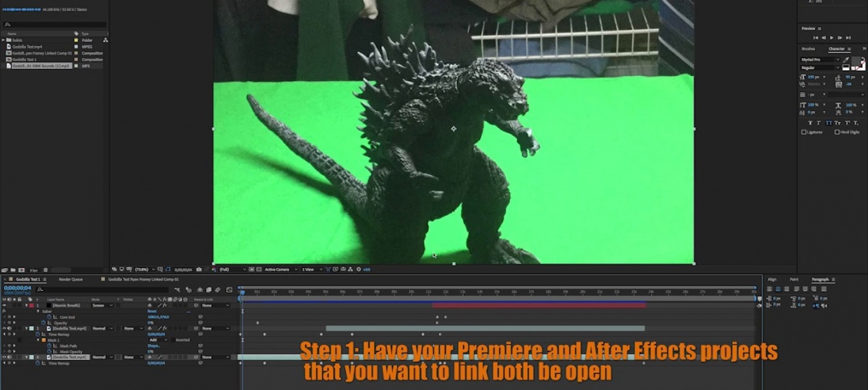Toggle the All Caps text style
This screenshot has width=868, height=390.
829,123
